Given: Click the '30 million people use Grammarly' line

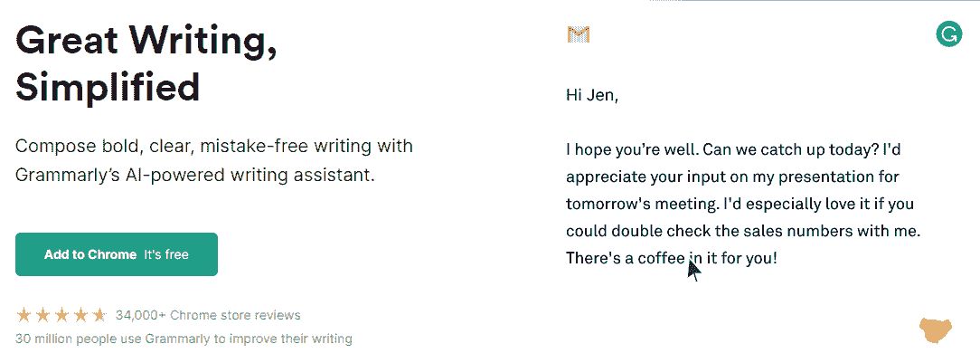Looking at the screenshot, I should (184, 339).
